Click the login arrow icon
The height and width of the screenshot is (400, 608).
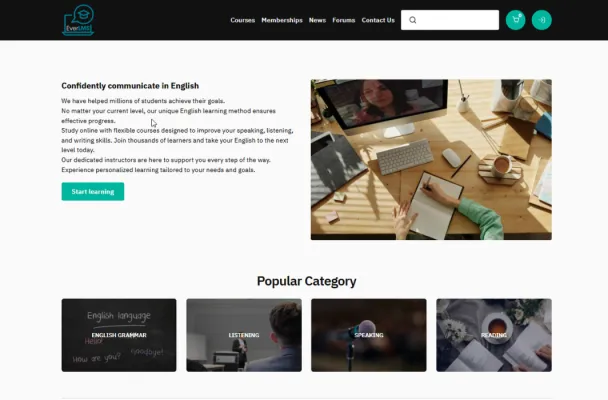[x=542, y=20]
